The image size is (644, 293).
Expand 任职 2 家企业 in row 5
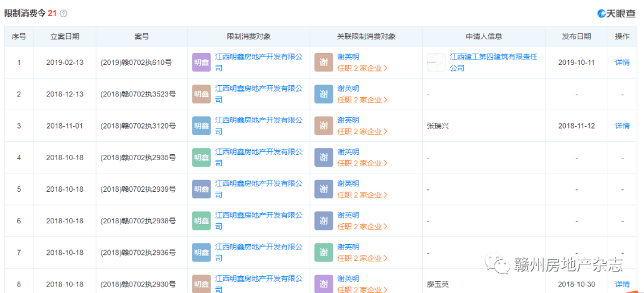(x=363, y=195)
